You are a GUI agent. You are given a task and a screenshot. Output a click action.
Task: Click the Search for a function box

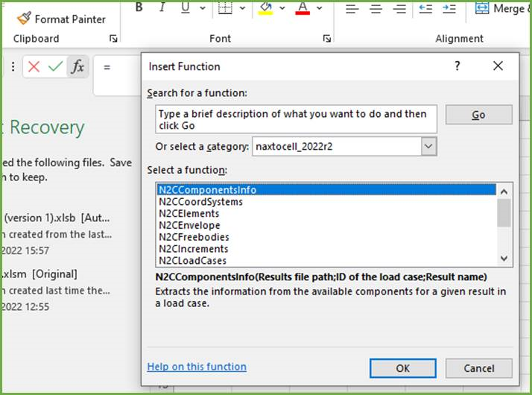(296, 120)
